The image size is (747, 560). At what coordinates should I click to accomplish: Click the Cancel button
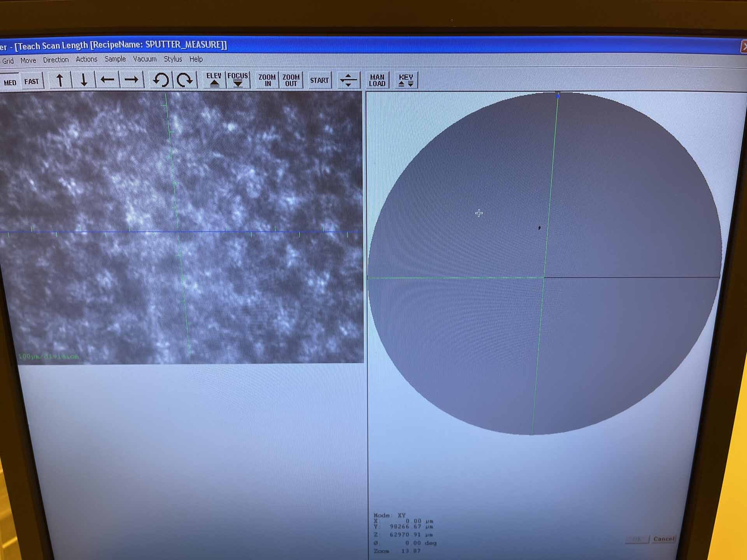tap(664, 539)
